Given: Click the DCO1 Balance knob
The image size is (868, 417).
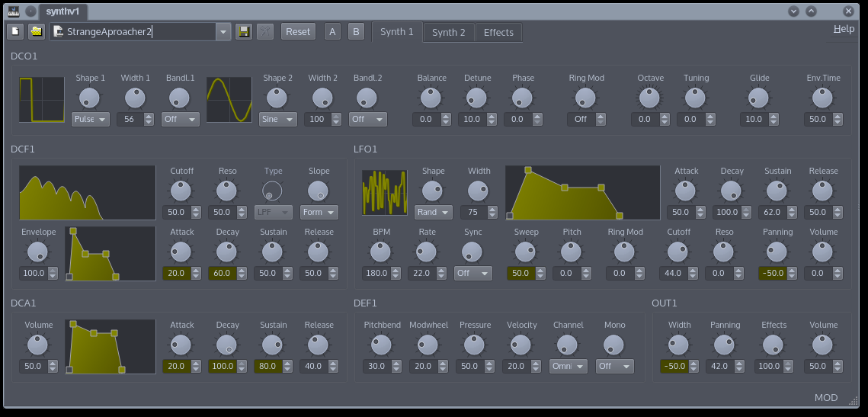Looking at the screenshot, I should point(431,98).
